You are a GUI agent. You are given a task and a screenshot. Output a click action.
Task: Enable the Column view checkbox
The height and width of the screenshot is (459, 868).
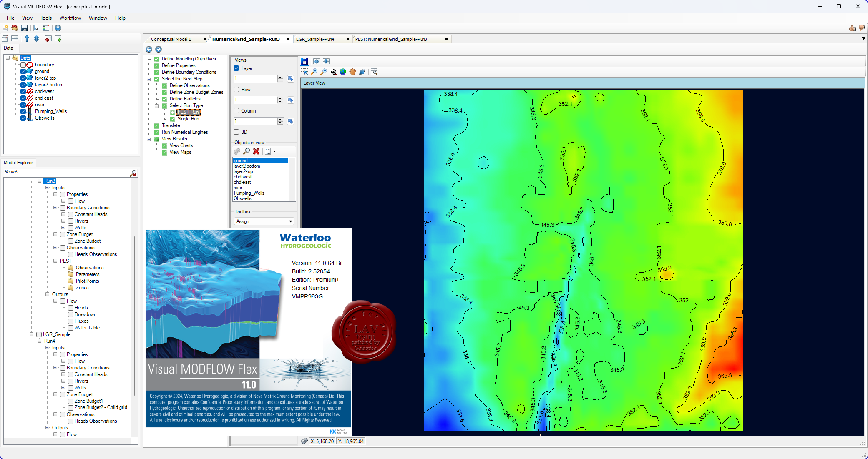click(236, 111)
